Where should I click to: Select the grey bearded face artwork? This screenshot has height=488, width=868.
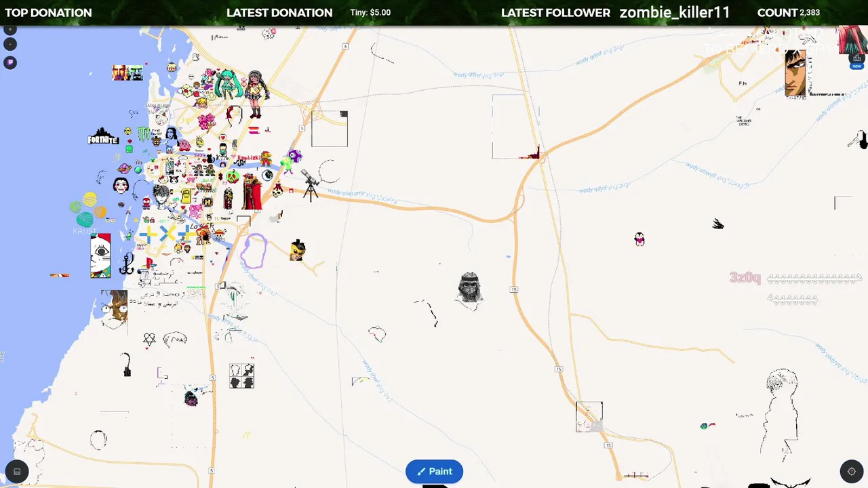(469, 288)
